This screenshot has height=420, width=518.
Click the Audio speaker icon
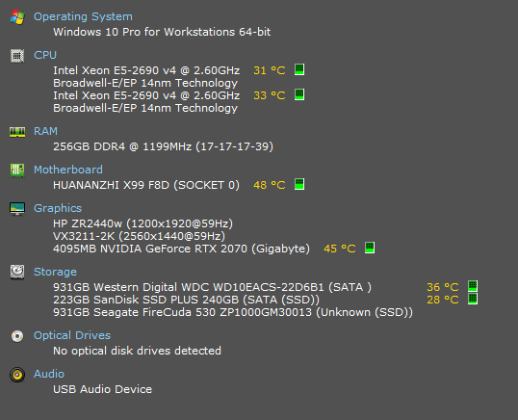coord(17,375)
